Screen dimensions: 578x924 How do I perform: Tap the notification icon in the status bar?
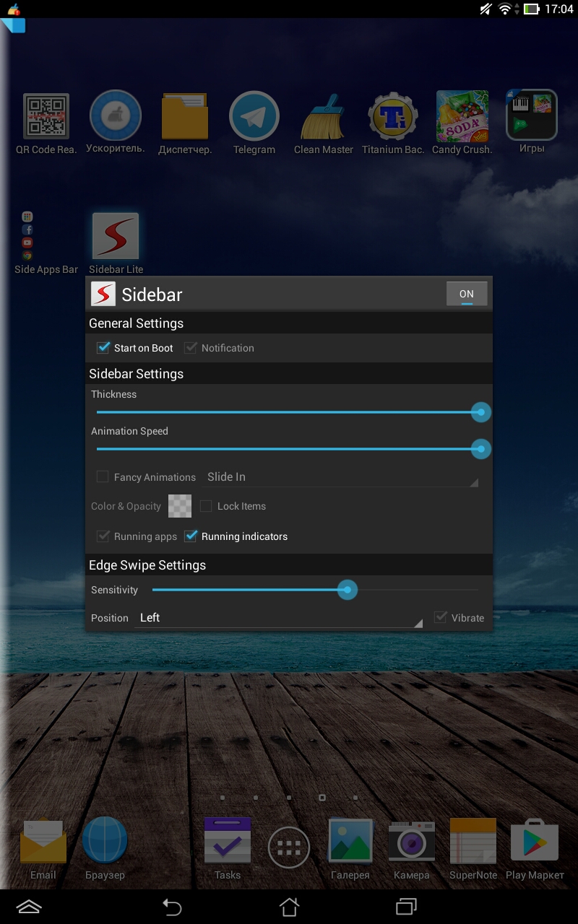pos(14,9)
